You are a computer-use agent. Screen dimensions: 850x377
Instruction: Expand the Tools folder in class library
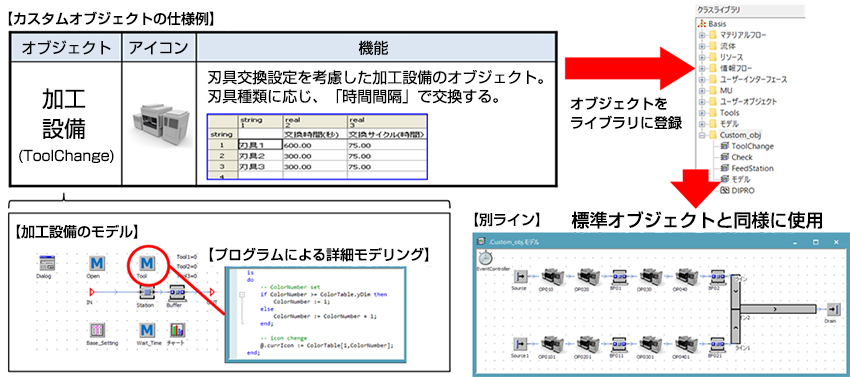pos(702,113)
